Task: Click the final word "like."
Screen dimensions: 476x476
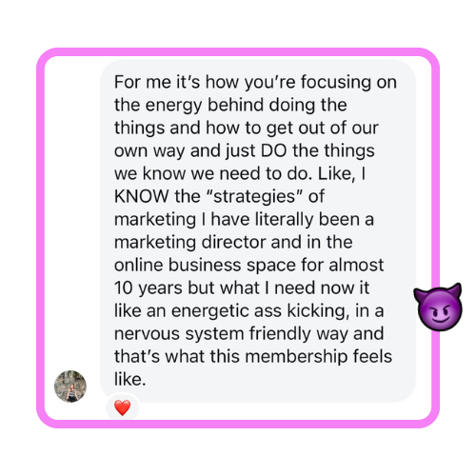Action: point(130,379)
